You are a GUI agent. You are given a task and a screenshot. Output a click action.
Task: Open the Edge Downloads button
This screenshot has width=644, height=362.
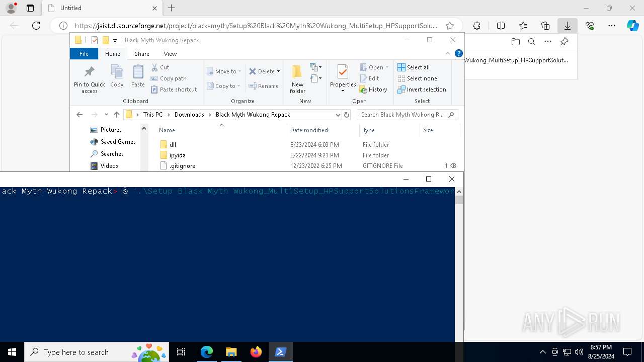(568, 26)
